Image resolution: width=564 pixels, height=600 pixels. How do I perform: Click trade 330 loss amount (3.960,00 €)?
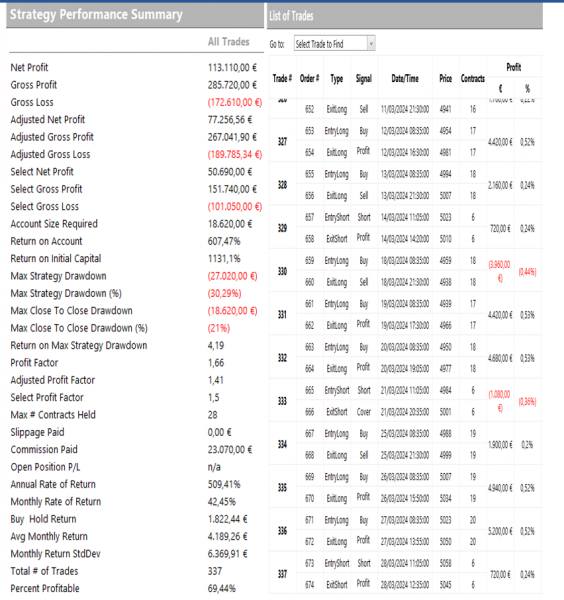(499, 271)
